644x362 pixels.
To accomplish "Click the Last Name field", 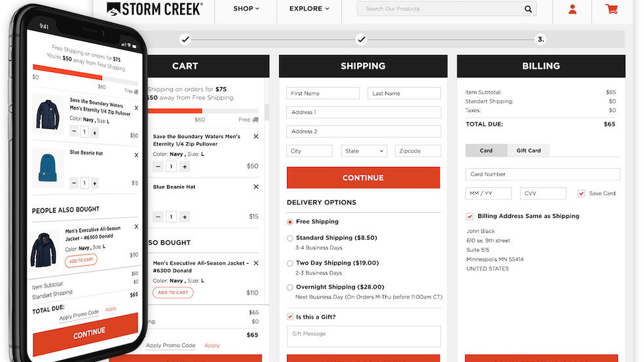I will (x=404, y=93).
